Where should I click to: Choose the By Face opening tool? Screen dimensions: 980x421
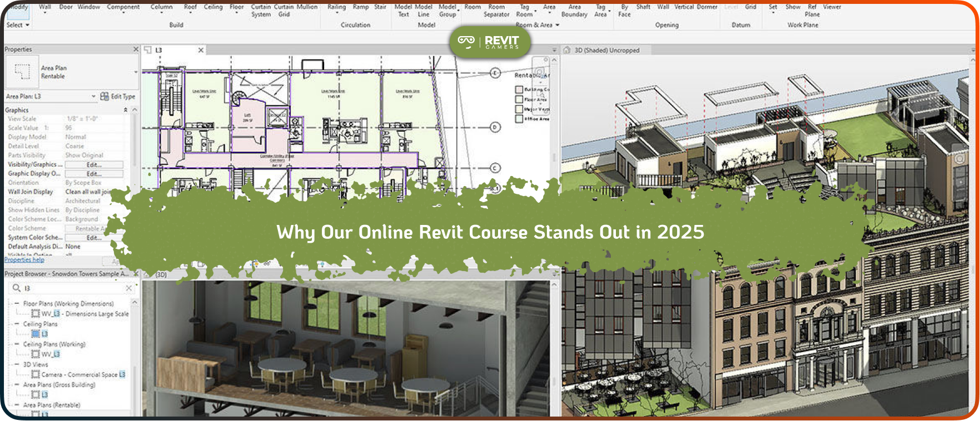pos(624,11)
